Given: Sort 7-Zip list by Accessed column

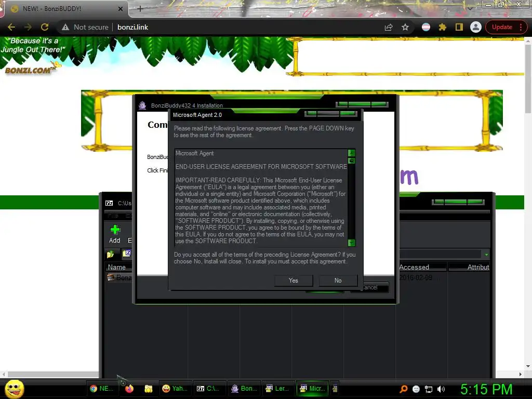Looking at the screenshot, I should [x=422, y=267].
